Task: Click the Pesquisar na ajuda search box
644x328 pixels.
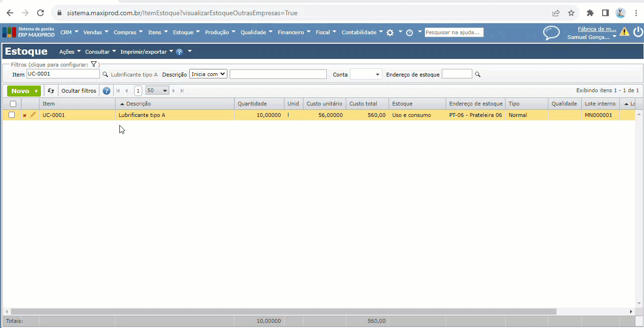Action: [454, 32]
